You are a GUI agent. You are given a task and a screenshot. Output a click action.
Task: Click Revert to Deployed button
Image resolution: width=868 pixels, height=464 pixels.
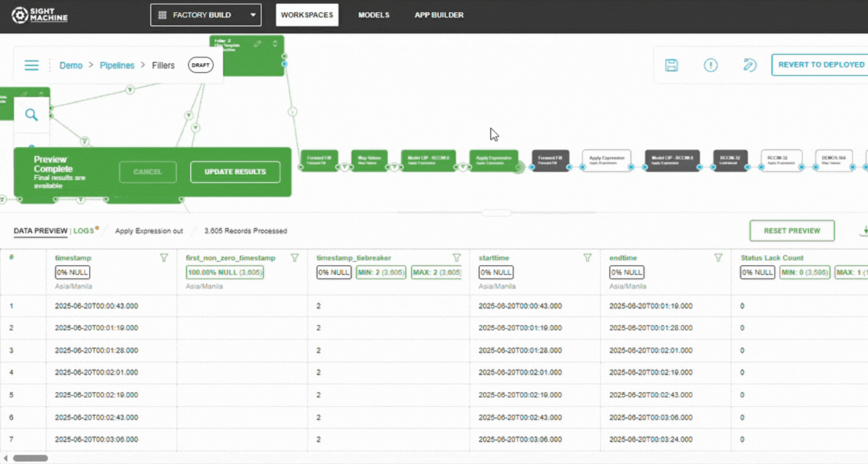[820, 65]
